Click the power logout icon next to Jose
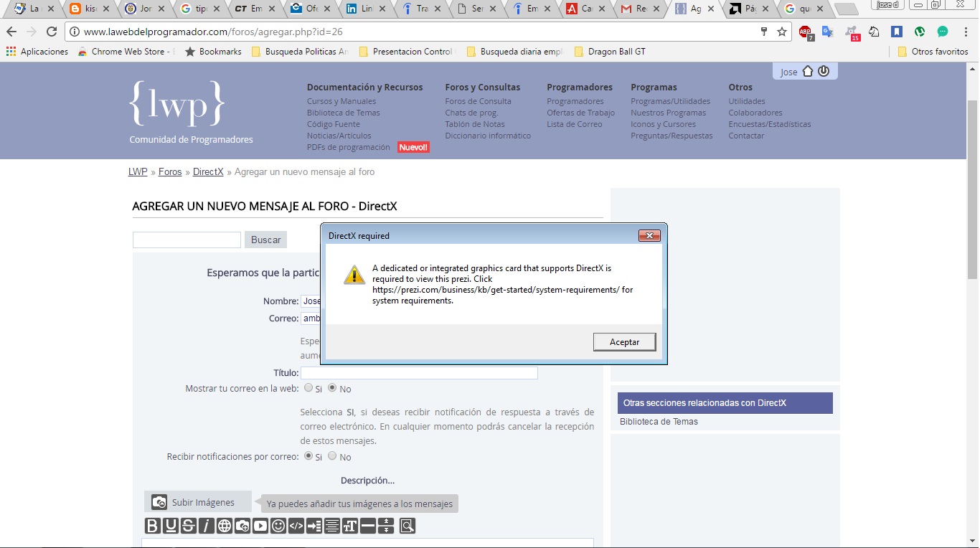Image resolution: width=980 pixels, height=548 pixels. (x=824, y=71)
